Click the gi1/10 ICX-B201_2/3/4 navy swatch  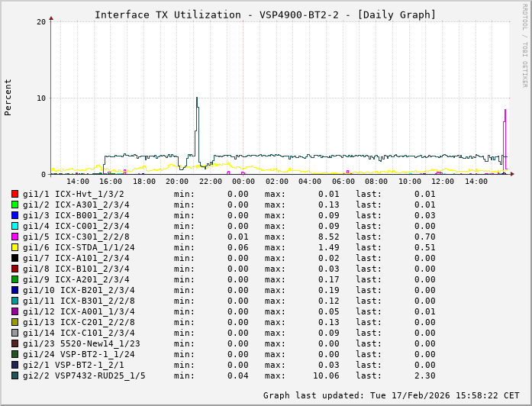point(15,290)
